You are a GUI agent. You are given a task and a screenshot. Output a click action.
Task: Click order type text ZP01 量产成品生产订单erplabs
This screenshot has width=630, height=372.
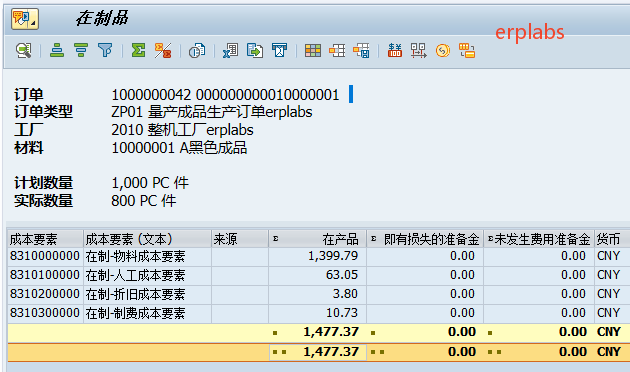pyautogui.click(x=212, y=112)
